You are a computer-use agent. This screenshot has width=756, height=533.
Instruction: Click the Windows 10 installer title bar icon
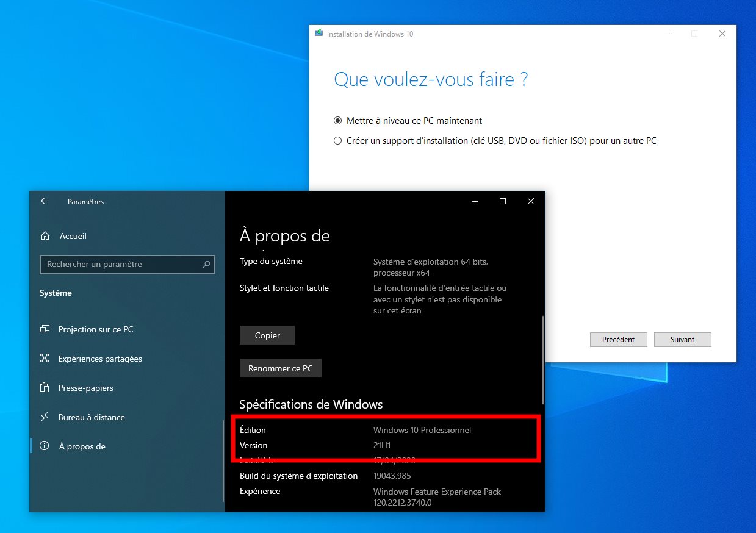coord(319,34)
